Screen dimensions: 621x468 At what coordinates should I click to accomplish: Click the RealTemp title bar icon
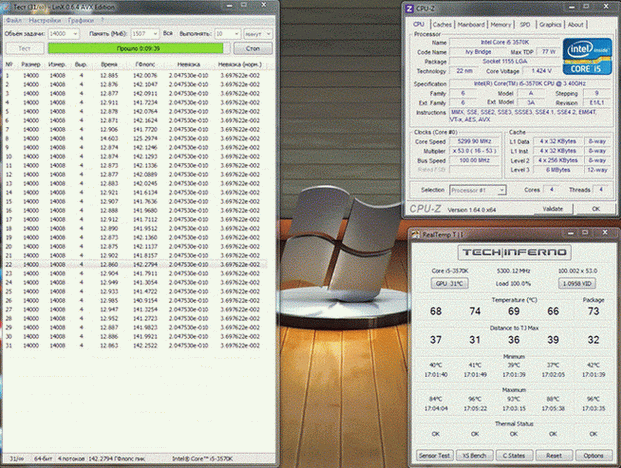point(417,234)
